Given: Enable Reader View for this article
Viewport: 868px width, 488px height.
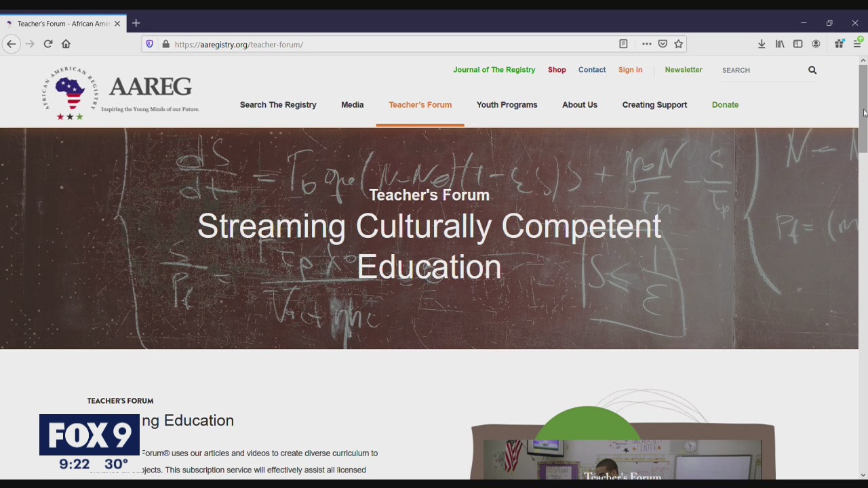Looking at the screenshot, I should pyautogui.click(x=623, y=43).
